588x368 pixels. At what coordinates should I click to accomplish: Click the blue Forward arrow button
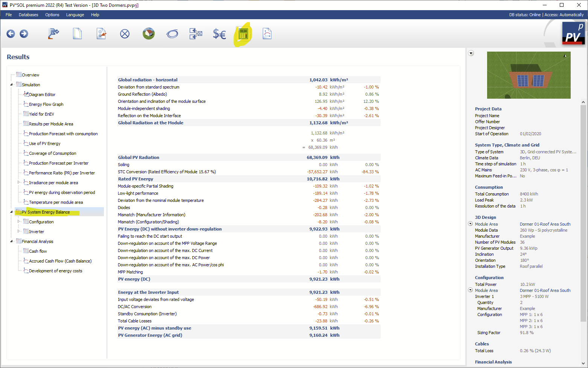point(24,34)
